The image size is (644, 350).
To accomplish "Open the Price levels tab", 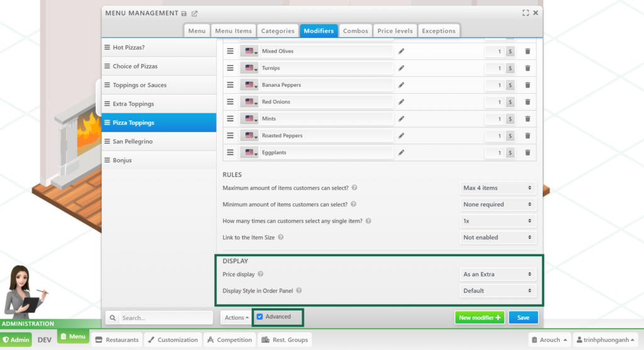I will point(395,31).
